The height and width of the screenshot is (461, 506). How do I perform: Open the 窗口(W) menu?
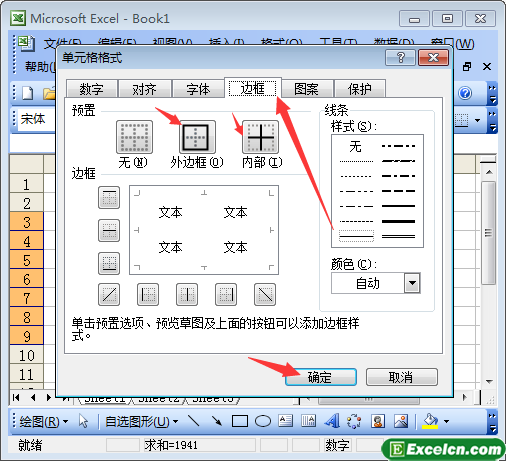click(x=452, y=43)
